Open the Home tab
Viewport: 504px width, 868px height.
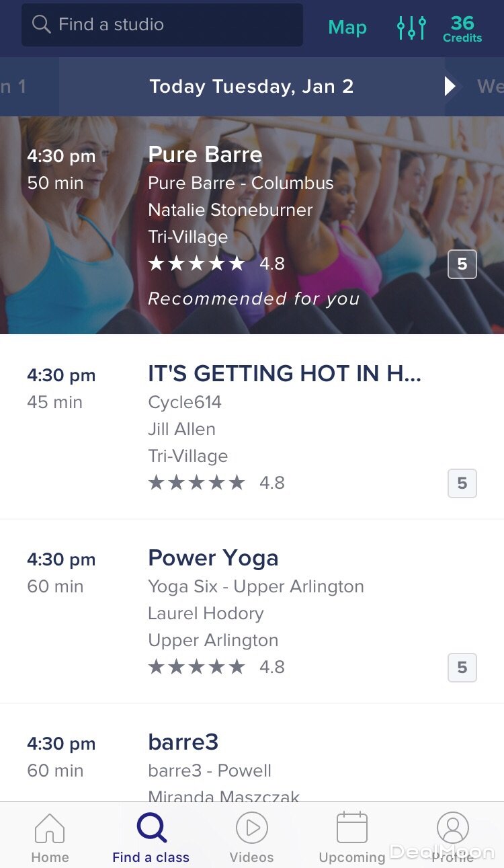point(50,837)
